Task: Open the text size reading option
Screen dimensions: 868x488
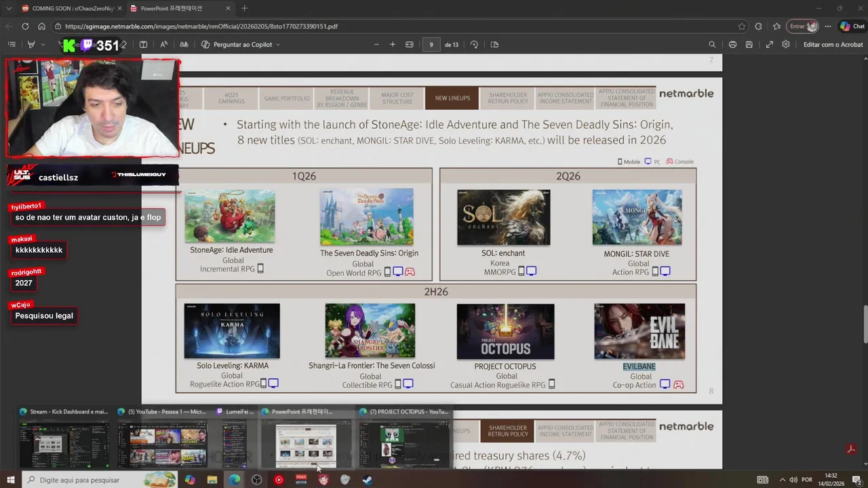Action: point(163,45)
